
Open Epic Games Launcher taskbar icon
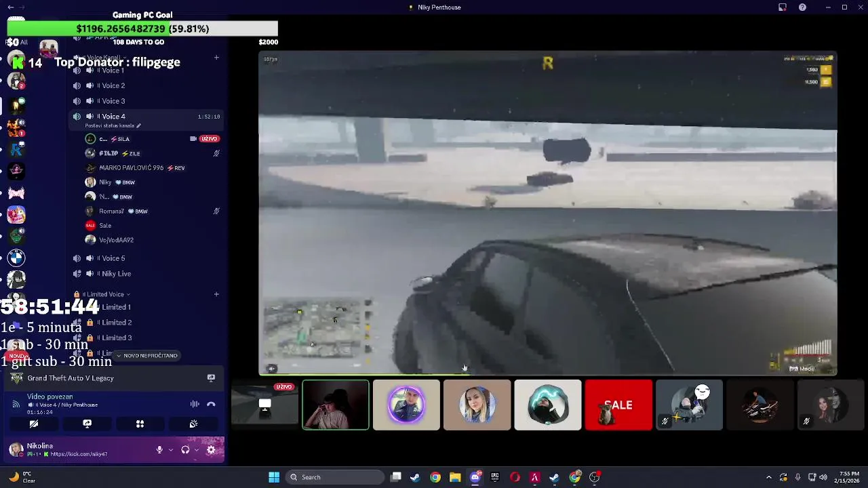point(495,477)
